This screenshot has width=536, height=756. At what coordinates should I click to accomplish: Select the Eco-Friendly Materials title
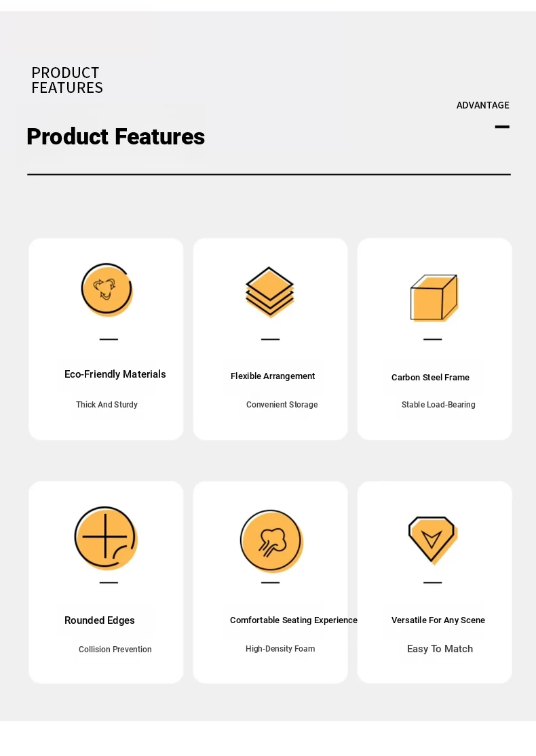click(115, 374)
